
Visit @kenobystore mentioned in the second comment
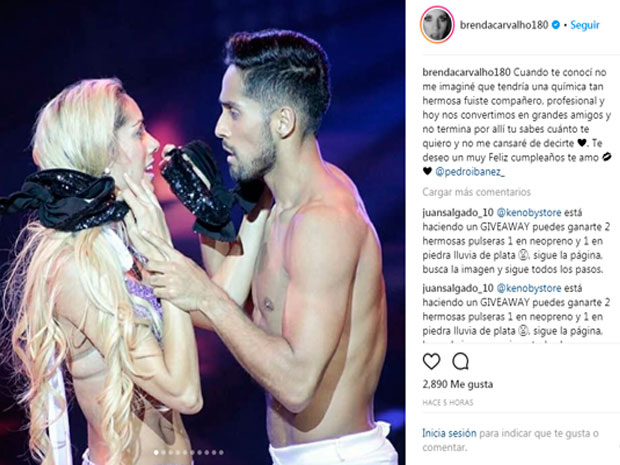529,288
